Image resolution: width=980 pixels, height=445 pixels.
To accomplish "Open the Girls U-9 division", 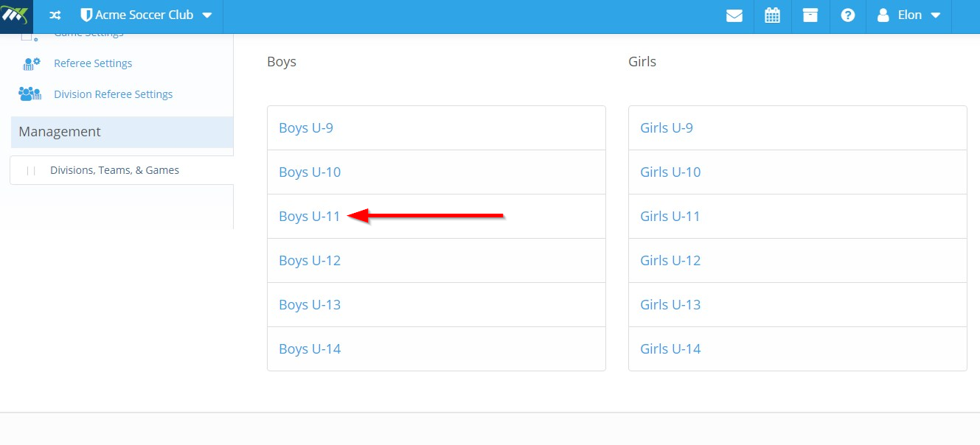I will 667,128.
